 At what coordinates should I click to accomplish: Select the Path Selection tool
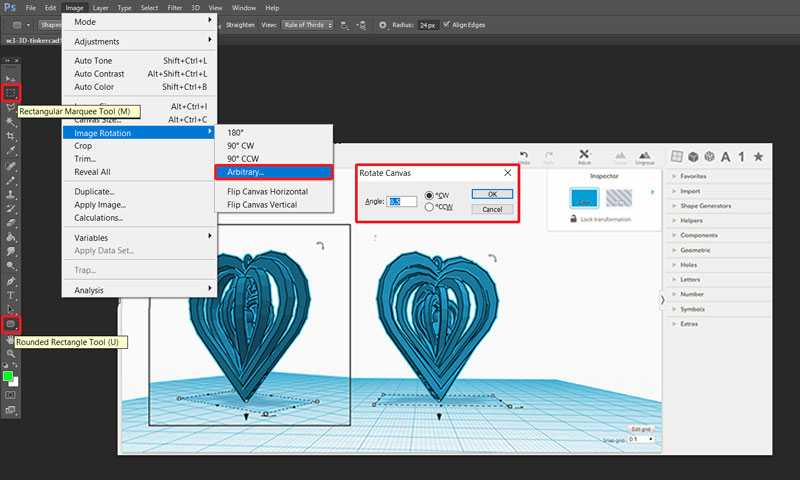point(11,310)
